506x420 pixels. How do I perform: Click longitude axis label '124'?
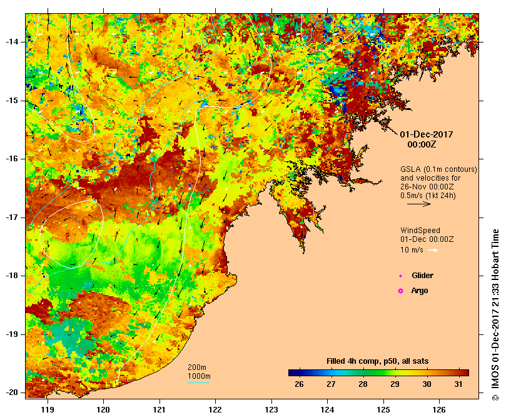tap(327, 409)
